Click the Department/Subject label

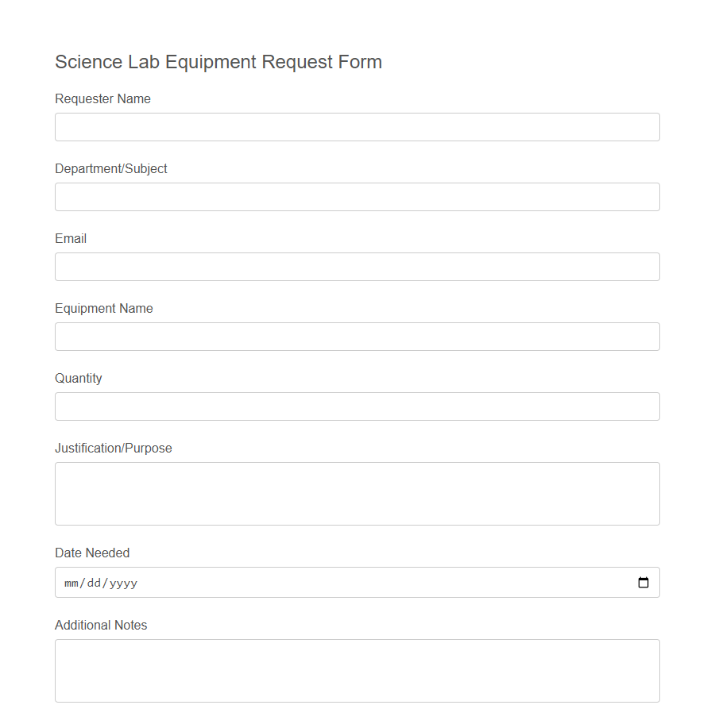(x=110, y=168)
